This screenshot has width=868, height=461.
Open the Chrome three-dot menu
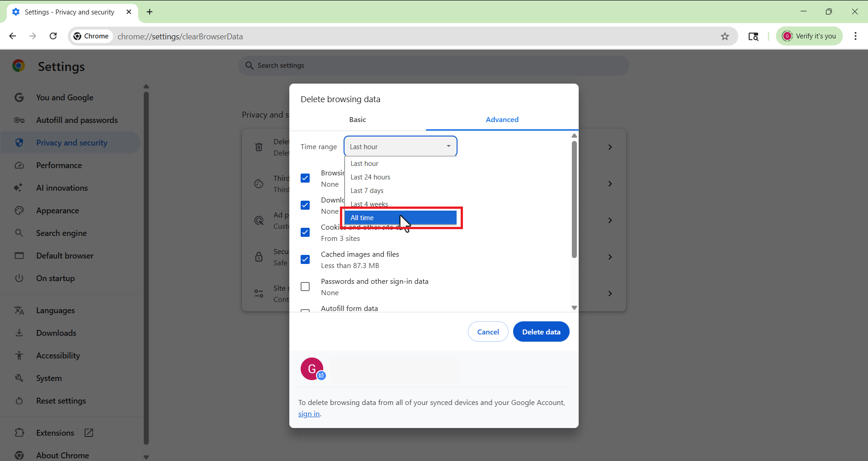855,36
